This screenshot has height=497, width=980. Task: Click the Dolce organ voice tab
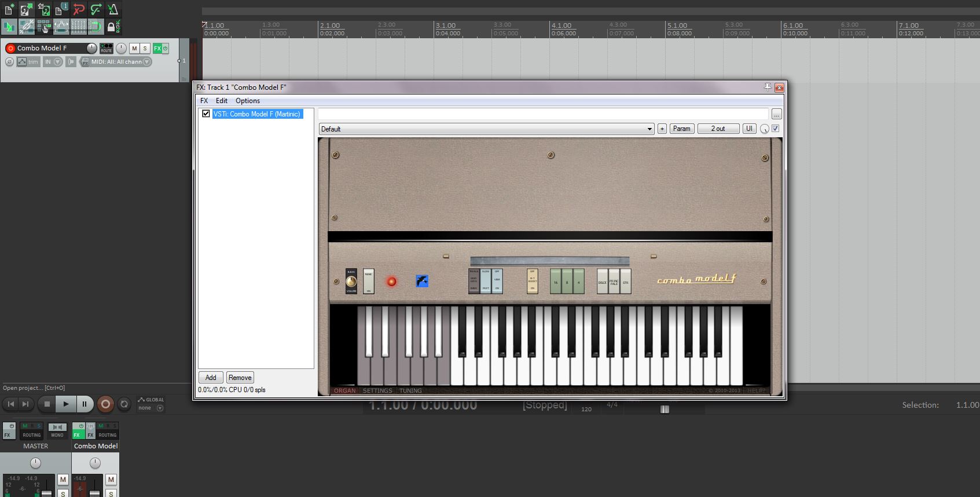pos(603,282)
